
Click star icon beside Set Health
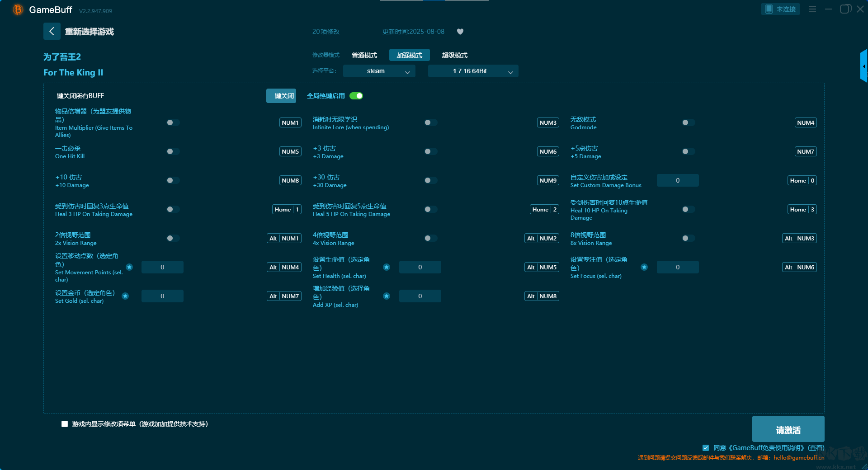point(387,267)
